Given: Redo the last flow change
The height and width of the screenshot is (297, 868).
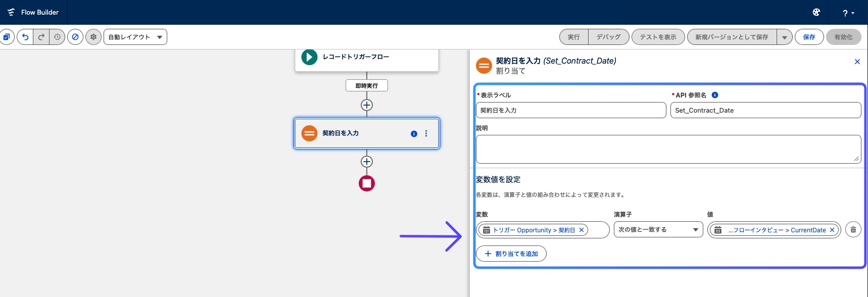Looking at the screenshot, I should pyautogui.click(x=41, y=37).
